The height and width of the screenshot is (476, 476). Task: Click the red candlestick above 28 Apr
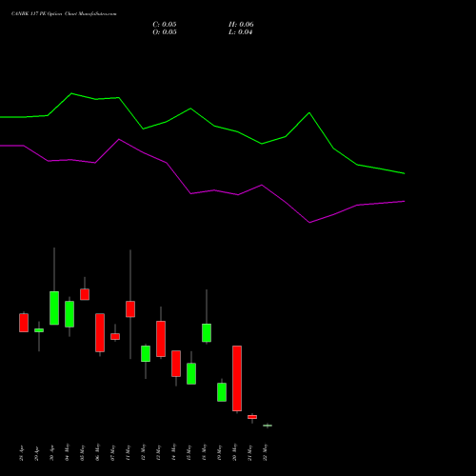[x=24, y=323]
